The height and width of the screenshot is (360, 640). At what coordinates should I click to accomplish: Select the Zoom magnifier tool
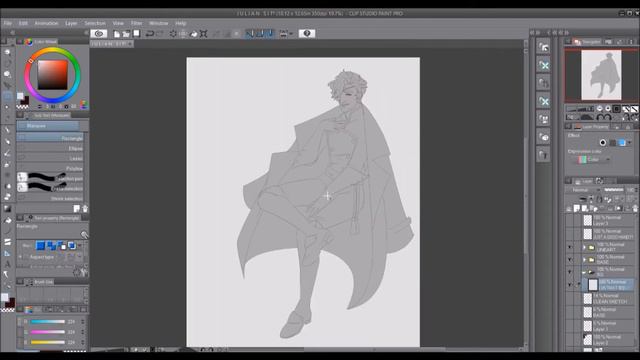coord(7,52)
